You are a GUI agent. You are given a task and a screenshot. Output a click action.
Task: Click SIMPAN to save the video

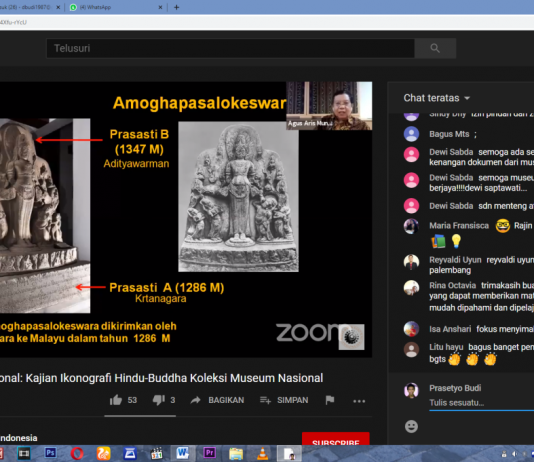click(x=284, y=400)
